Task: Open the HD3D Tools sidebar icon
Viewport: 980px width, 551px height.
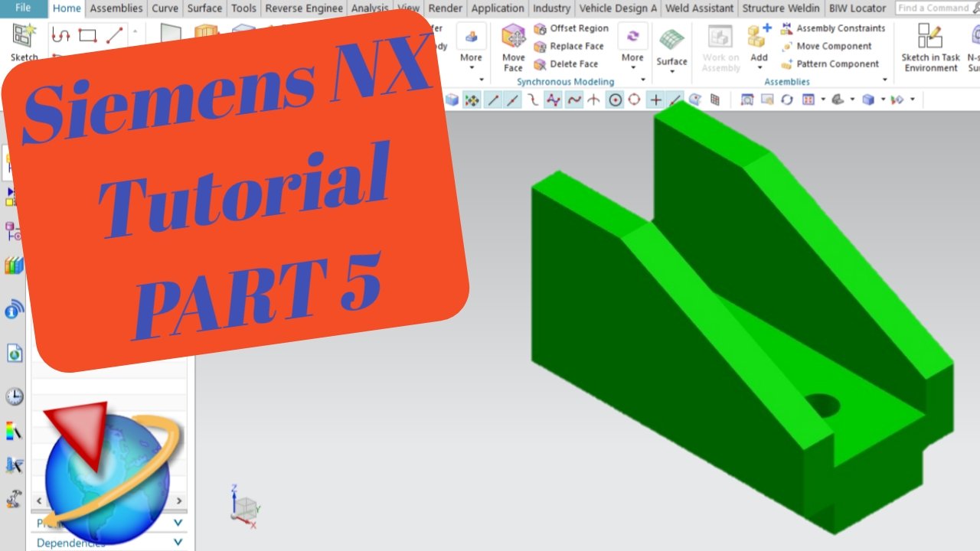Action: coord(14,310)
